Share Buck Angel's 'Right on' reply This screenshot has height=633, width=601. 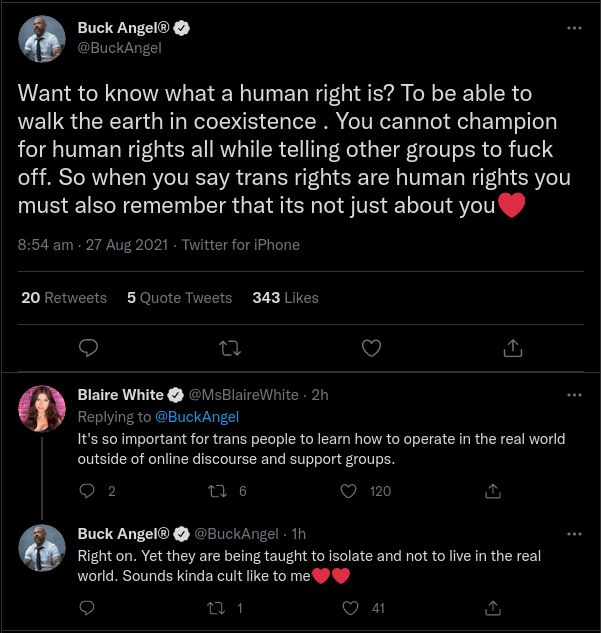pos(493,608)
